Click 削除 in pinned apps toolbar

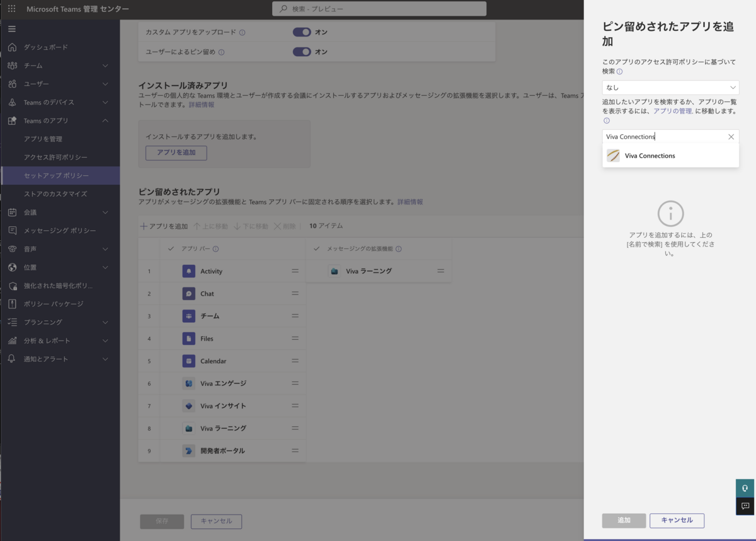(x=285, y=226)
